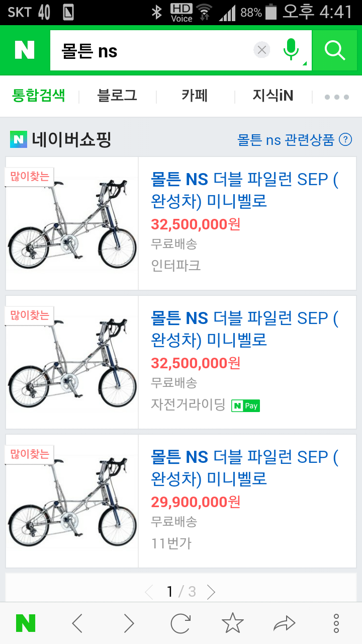
Task: Open the 인터파크 몰튼 NS product title
Action: pos(244,190)
